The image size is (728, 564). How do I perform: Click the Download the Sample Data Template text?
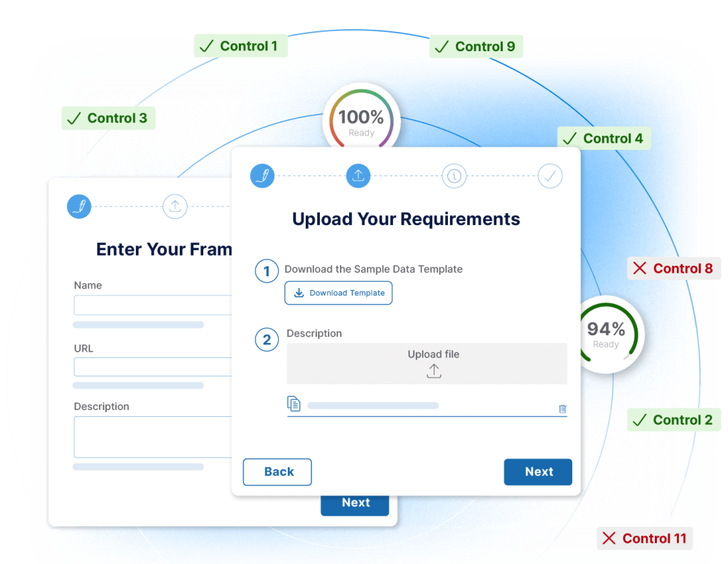point(373,269)
